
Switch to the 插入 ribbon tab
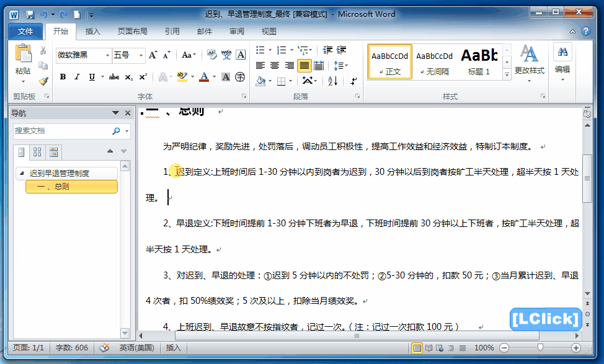tap(92, 31)
